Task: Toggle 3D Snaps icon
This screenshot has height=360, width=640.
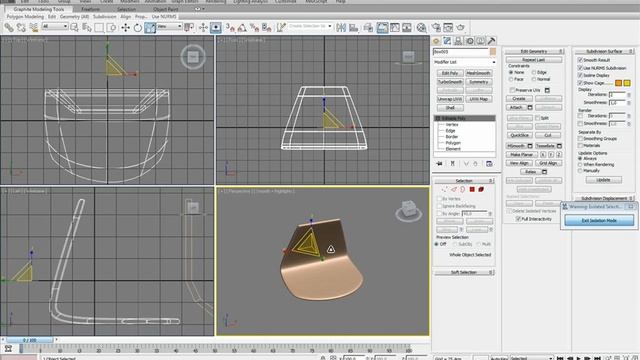Action: (231, 28)
